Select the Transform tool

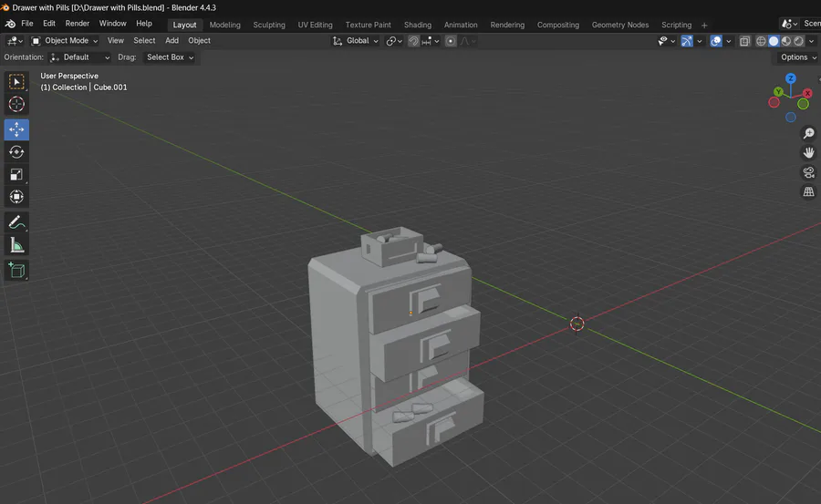[x=16, y=197]
